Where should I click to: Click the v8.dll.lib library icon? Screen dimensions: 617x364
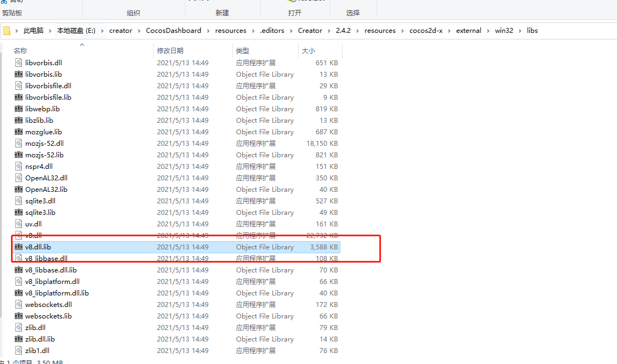click(x=19, y=247)
